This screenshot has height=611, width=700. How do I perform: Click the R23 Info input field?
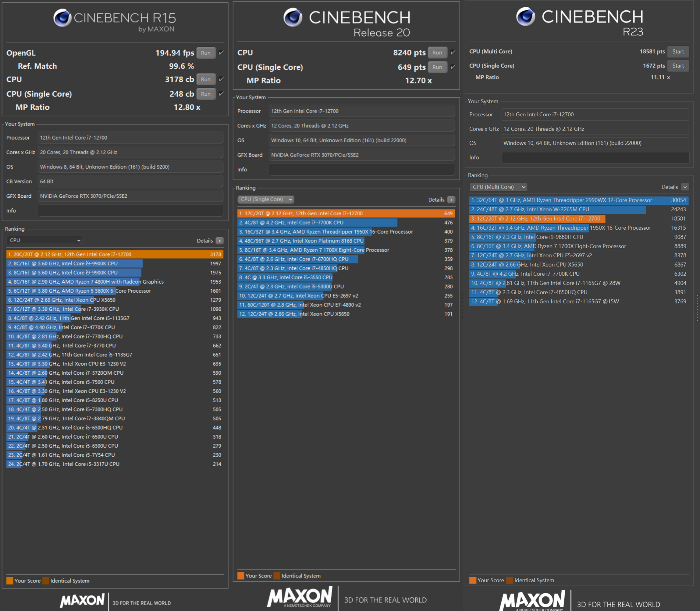[595, 157]
